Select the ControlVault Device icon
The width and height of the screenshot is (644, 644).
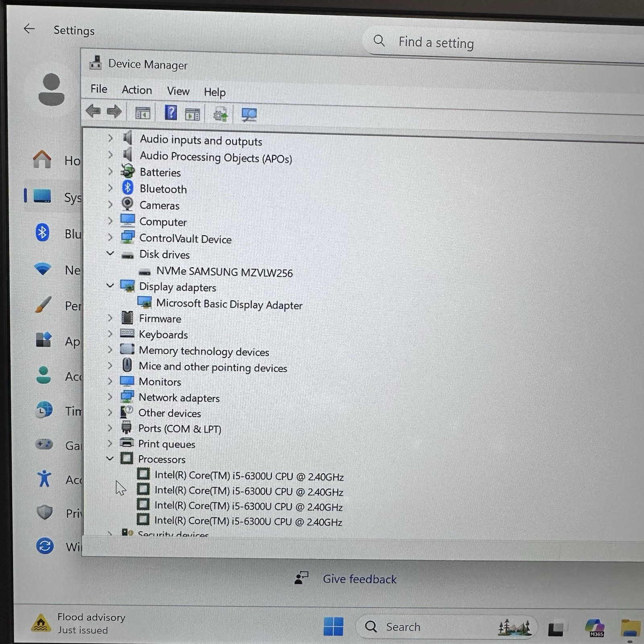pyautogui.click(x=128, y=237)
